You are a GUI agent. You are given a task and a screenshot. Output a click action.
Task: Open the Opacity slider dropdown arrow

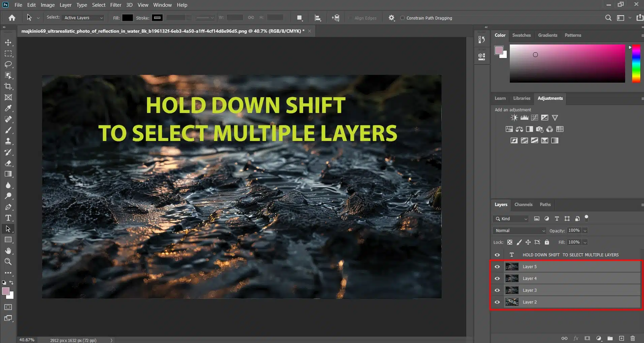(585, 231)
